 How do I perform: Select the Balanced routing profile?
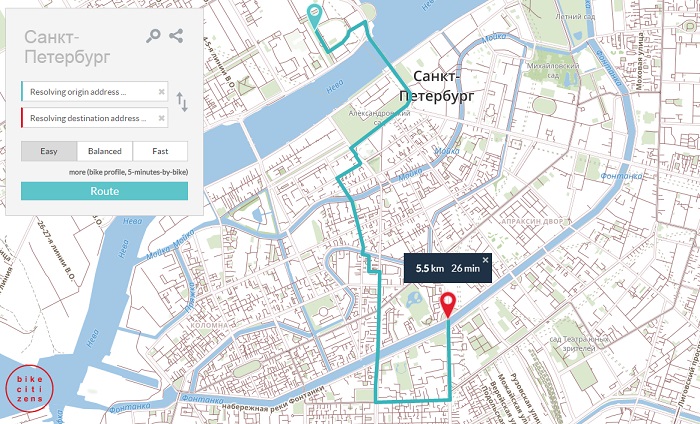[x=104, y=151]
